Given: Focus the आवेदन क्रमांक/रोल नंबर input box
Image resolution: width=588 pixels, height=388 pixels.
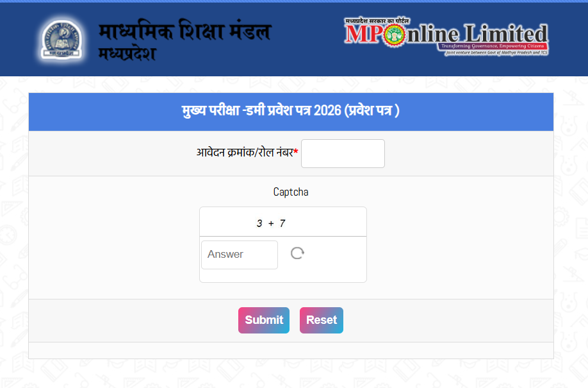Looking at the screenshot, I should pos(343,154).
